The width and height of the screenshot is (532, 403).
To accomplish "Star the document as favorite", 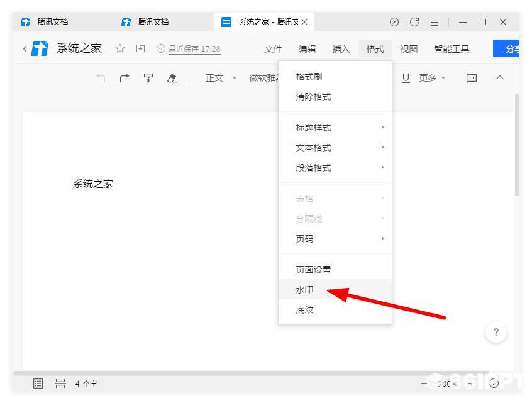I will 119,48.
